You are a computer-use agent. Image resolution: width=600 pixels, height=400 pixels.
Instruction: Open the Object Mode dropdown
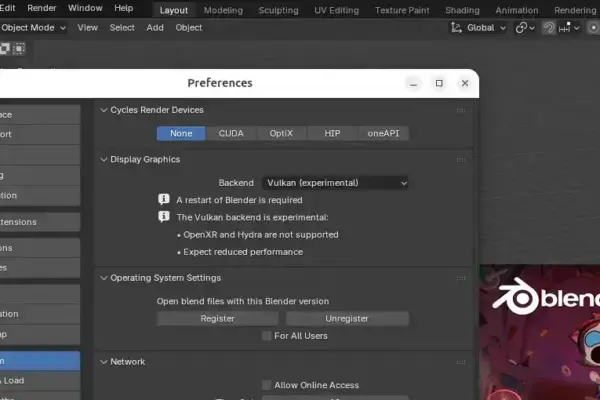pos(33,28)
